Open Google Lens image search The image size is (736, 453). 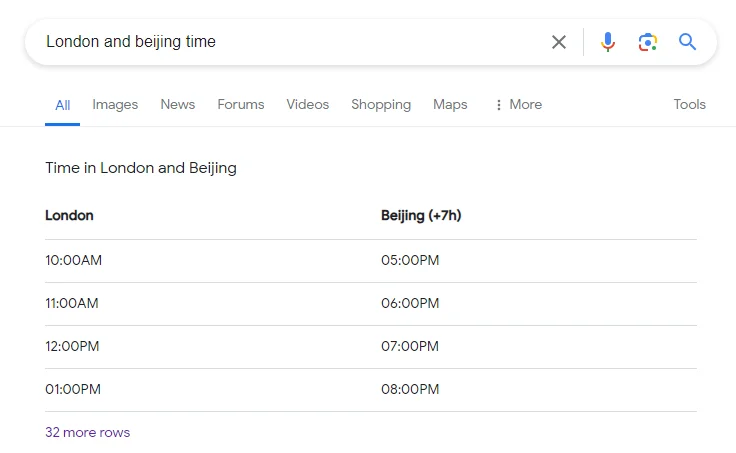tap(648, 42)
